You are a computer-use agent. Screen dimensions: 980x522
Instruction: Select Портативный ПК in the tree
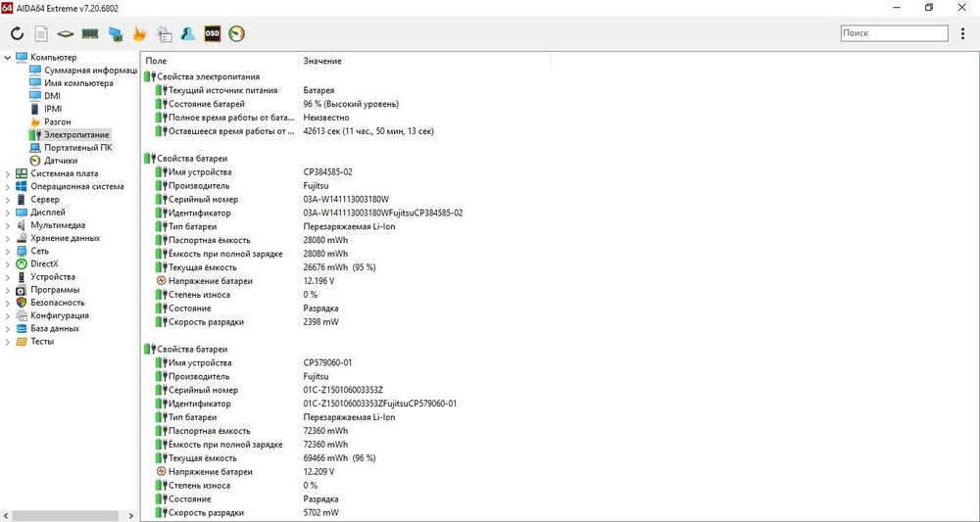[78, 148]
